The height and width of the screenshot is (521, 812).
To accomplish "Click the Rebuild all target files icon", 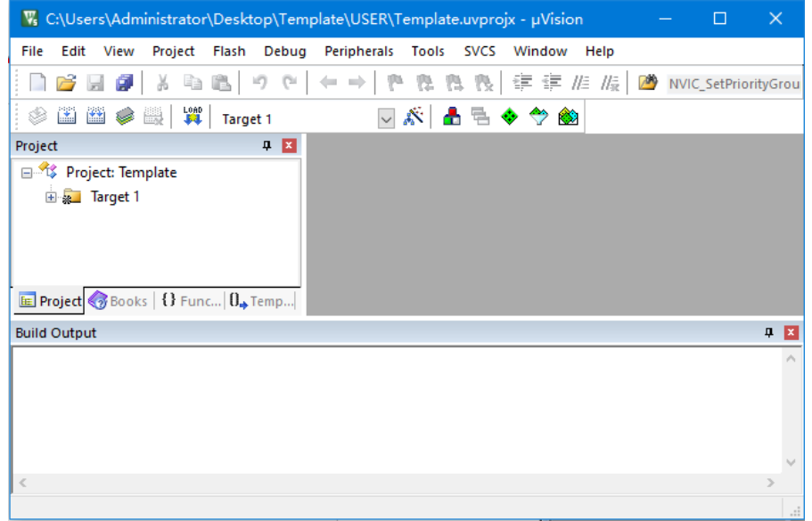I will [x=96, y=117].
